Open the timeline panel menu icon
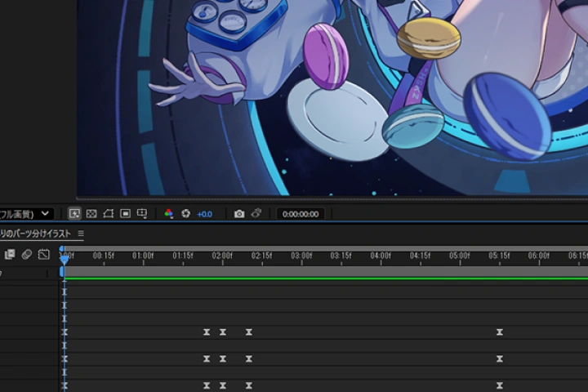 tap(81, 234)
